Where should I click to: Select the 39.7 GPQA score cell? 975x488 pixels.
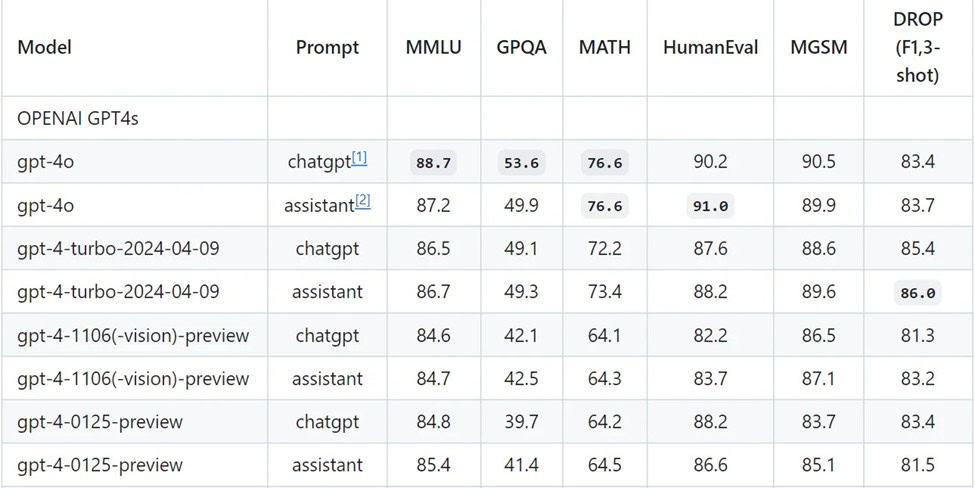(522, 422)
